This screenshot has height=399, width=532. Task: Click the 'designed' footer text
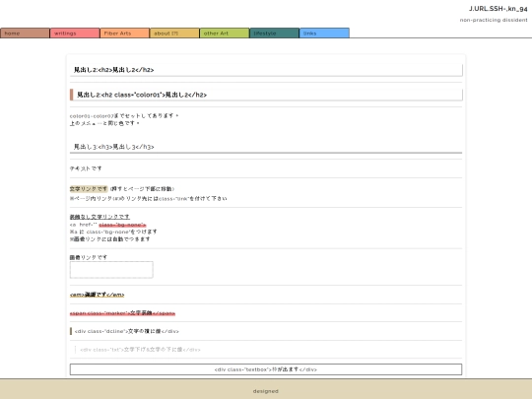[266, 391]
